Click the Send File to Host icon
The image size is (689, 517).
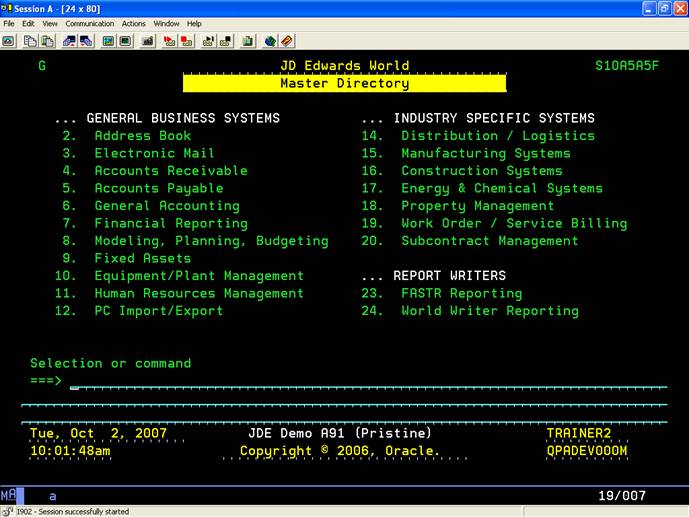tap(69, 41)
